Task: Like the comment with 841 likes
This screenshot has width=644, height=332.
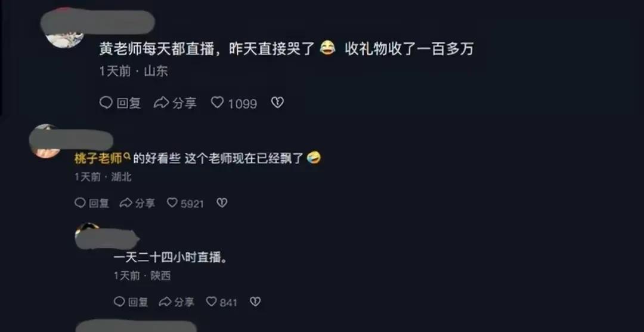Action: pos(221,302)
